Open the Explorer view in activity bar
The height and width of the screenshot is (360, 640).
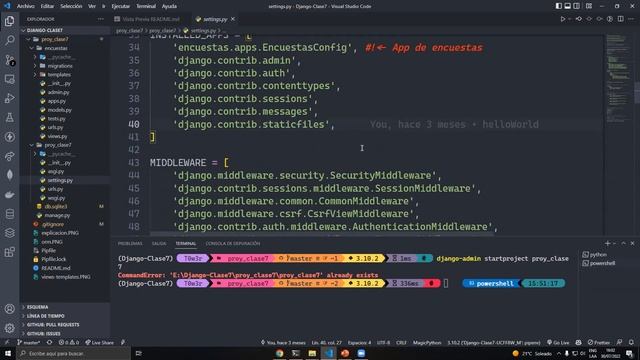click(x=9, y=21)
